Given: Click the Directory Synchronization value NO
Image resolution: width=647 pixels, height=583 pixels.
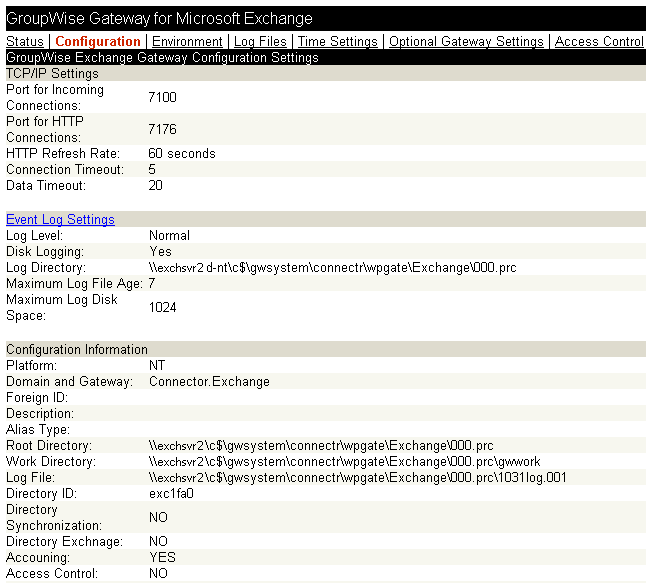Looking at the screenshot, I should [158, 517].
